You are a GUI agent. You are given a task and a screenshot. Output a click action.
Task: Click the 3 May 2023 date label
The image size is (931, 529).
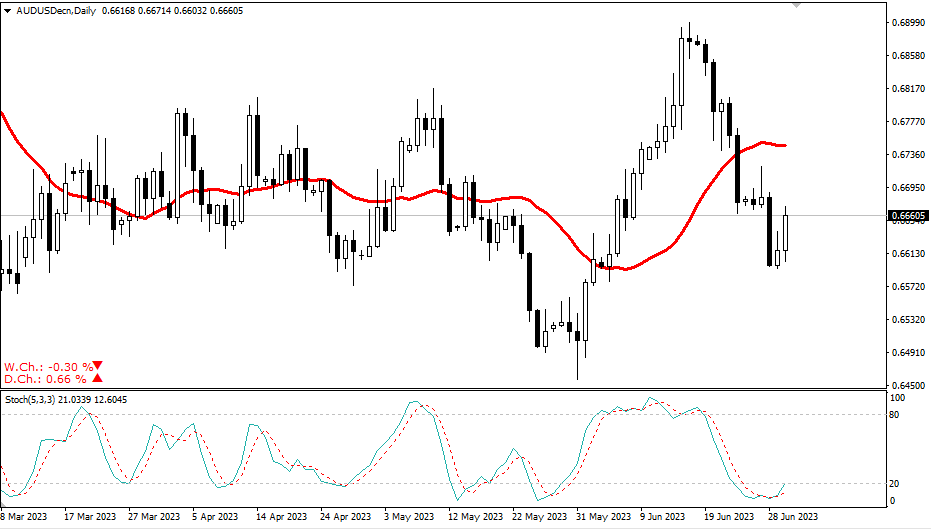pyautogui.click(x=408, y=517)
